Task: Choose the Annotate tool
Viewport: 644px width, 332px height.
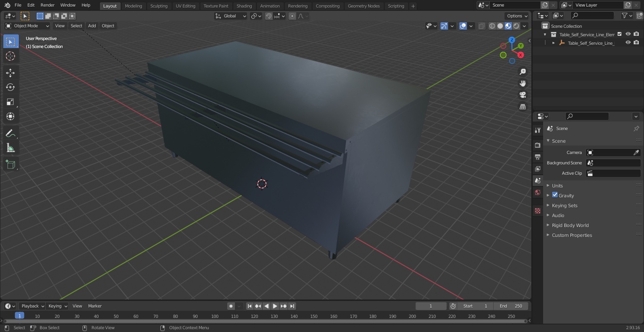Action: click(x=10, y=133)
